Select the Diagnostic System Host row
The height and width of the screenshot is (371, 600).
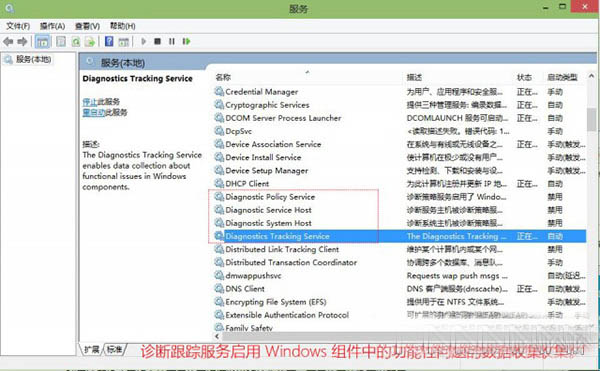click(399, 223)
